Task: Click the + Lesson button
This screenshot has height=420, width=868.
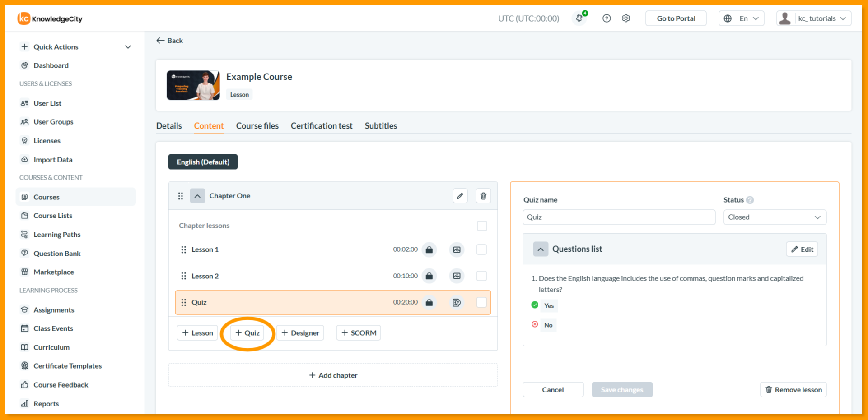Action: [197, 333]
